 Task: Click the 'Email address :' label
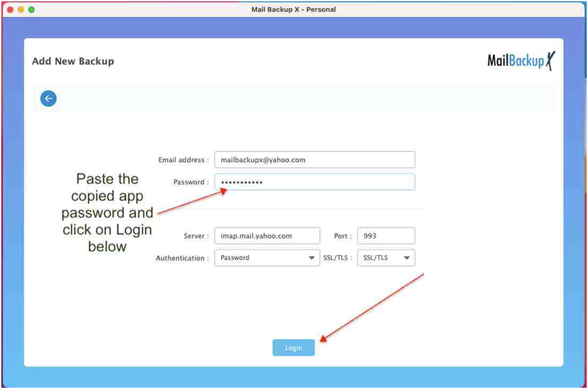tap(183, 160)
